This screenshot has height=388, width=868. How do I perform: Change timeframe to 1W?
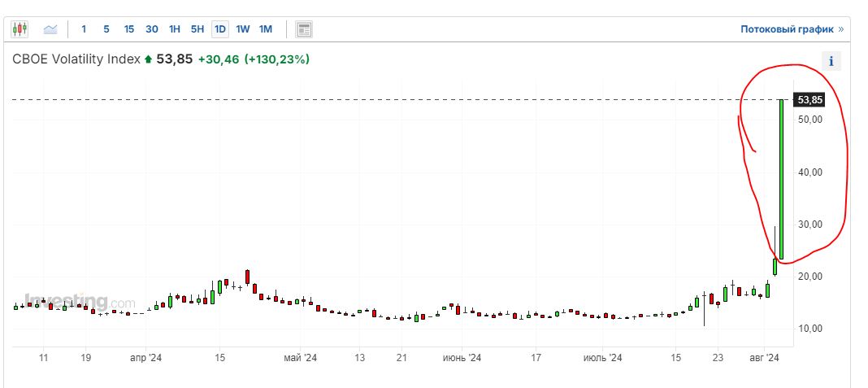tap(242, 29)
